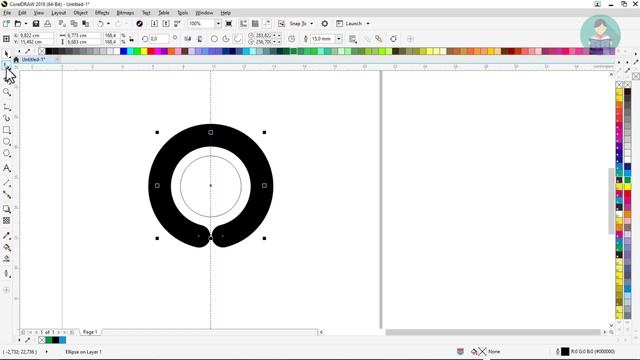Select the Polygon tool

pyautogui.click(x=7, y=154)
